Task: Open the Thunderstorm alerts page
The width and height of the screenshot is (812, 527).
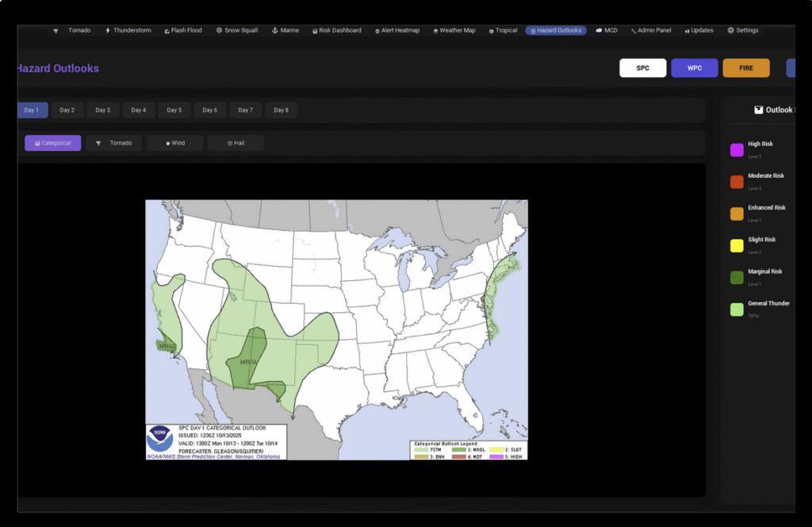Action: pyautogui.click(x=128, y=31)
